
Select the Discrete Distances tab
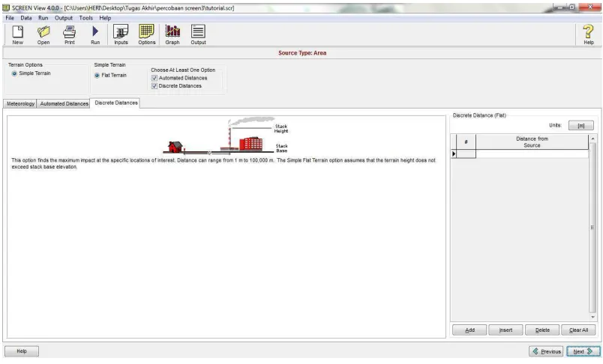(116, 103)
